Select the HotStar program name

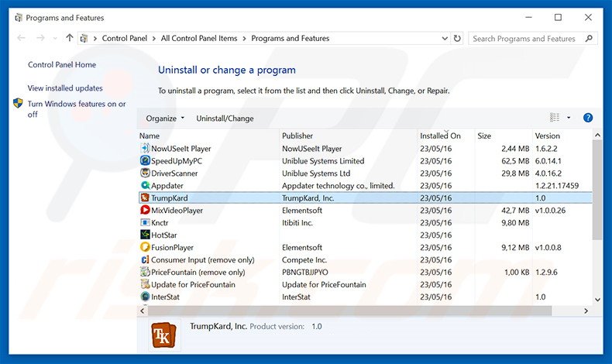pyautogui.click(x=164, y=235)
